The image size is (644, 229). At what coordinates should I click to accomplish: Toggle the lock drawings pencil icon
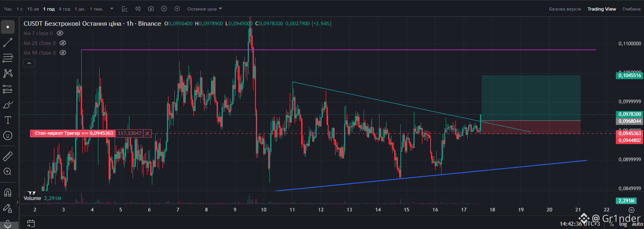8,208
